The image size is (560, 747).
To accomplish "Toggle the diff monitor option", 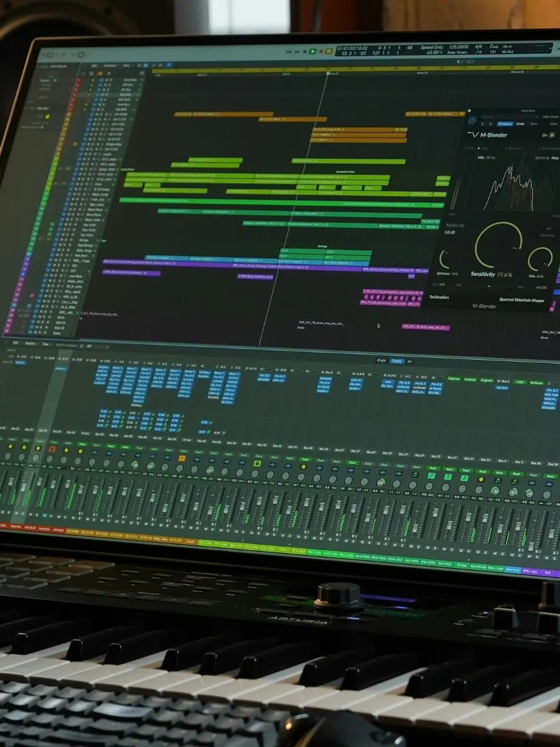I will [549, 228].
